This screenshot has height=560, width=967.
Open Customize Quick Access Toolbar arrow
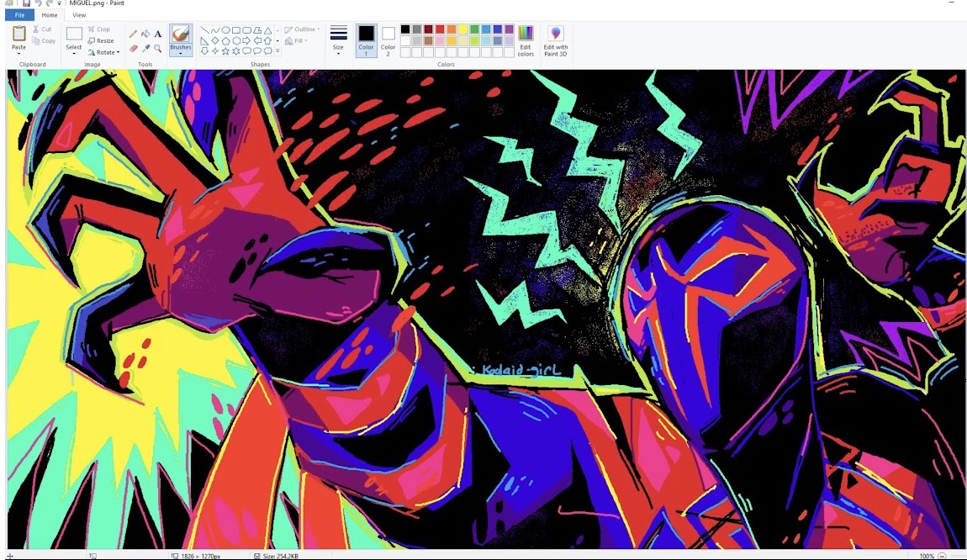[59, 3]
